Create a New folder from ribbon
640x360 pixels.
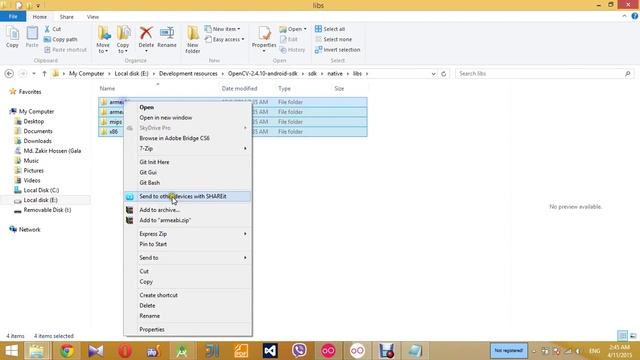tap(193, 39)
